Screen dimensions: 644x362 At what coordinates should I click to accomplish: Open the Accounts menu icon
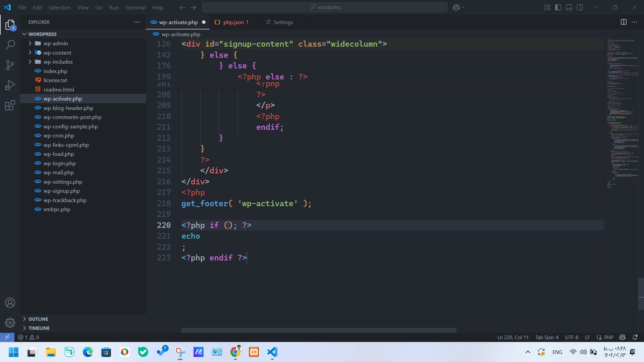[x=10, y=303]
